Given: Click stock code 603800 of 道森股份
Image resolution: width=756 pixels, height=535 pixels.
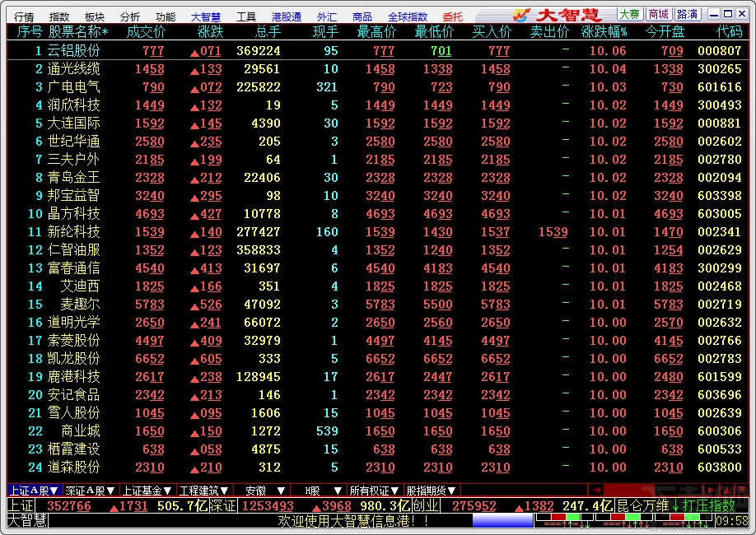Looking at the screenshot, I should pyautogui.click(x=720, y=468).
